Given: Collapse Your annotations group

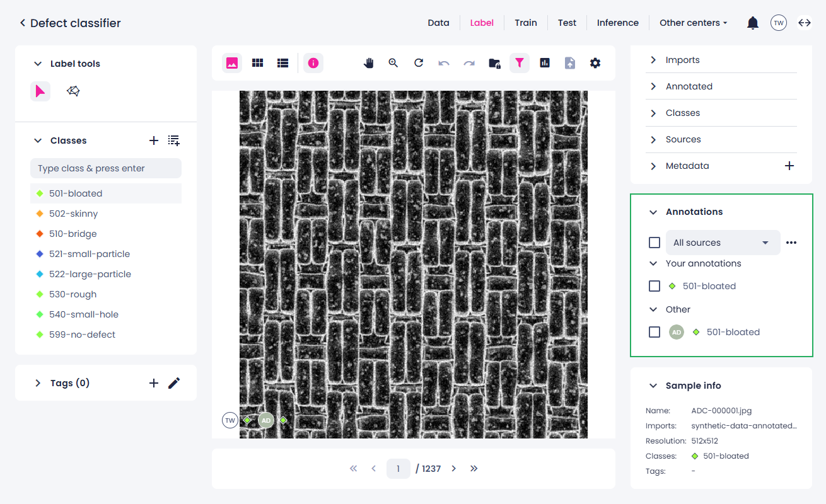Looking at the screenshot, I should pyautogui.click(x=653, y=263).
